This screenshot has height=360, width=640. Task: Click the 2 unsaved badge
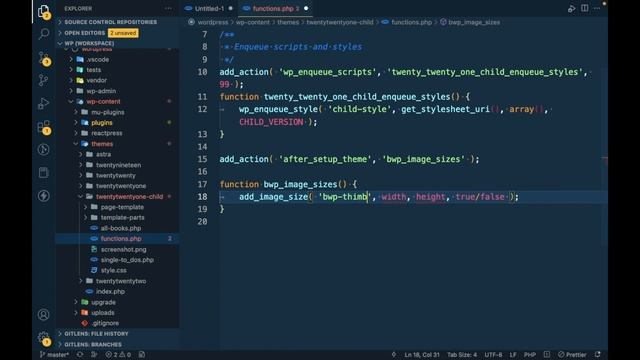click(123, 33)
